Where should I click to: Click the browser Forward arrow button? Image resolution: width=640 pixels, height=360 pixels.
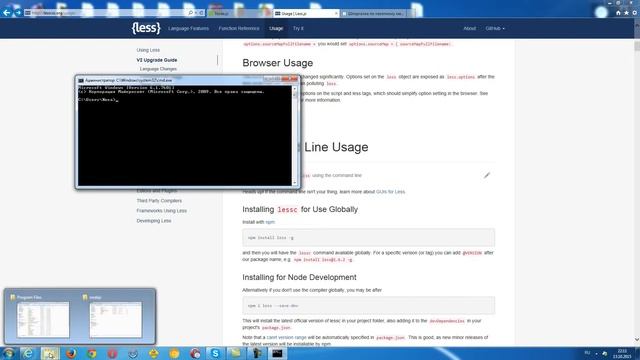click(18, 13)
